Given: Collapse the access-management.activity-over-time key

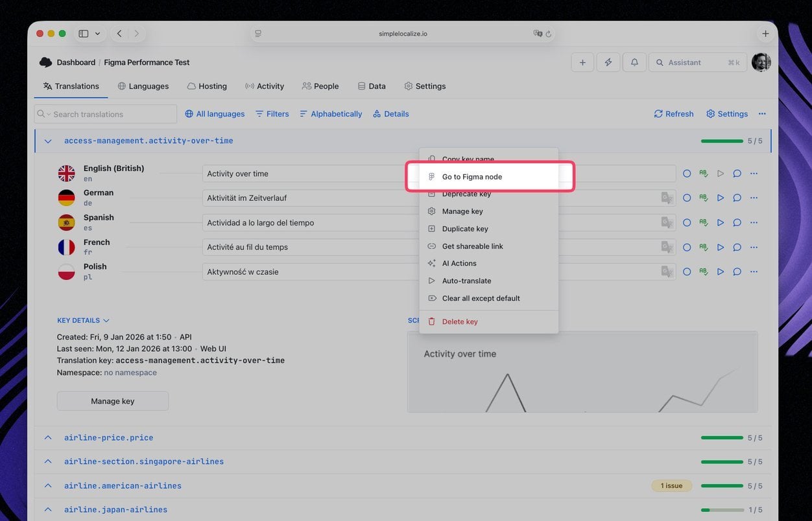Looking at the screenshot, I should pos(47,141).
